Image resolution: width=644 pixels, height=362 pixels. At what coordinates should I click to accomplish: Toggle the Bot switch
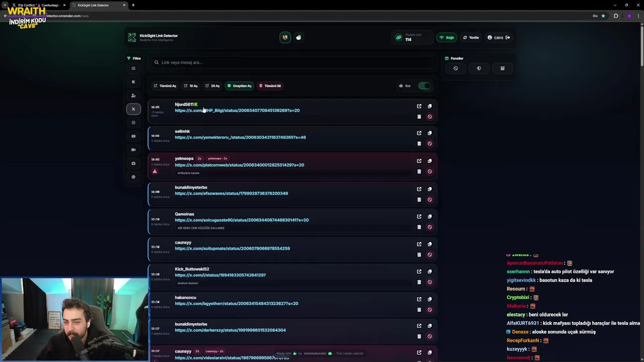[x=424, y=86]
